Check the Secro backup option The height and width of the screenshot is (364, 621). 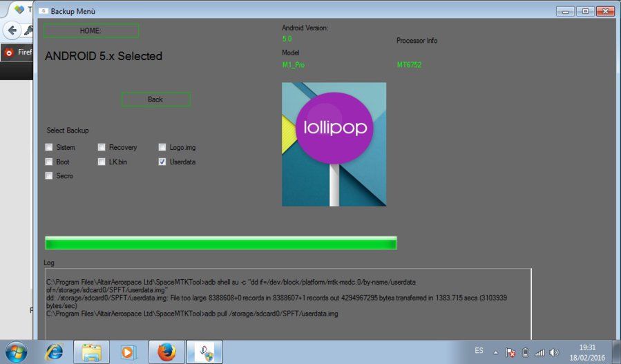pos(49,175)
